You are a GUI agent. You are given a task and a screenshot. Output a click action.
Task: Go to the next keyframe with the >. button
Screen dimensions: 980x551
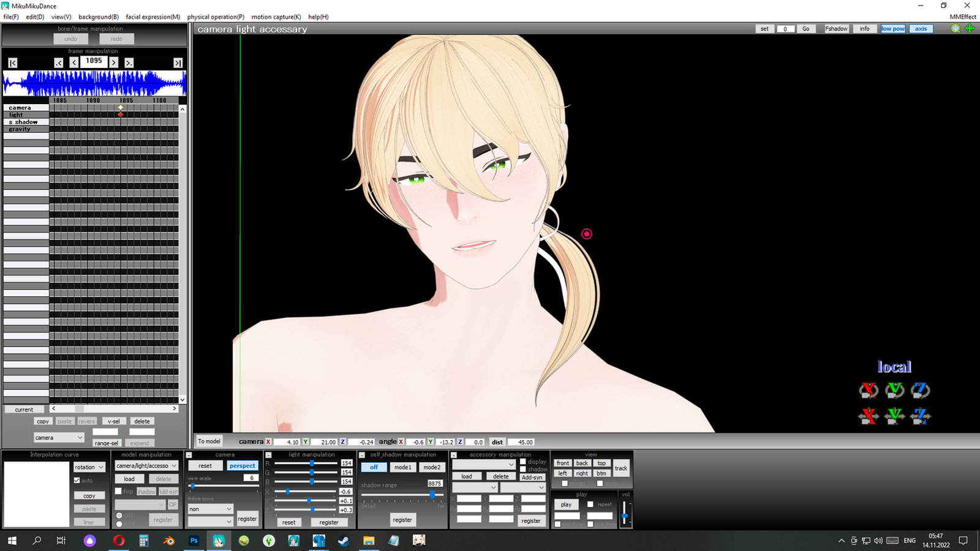(x=129, y=62)
